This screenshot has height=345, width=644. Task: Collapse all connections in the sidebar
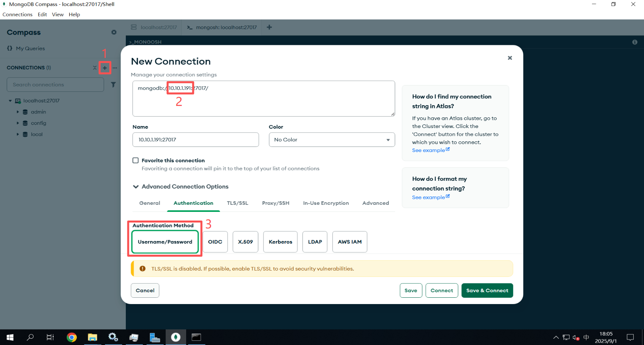95,68
